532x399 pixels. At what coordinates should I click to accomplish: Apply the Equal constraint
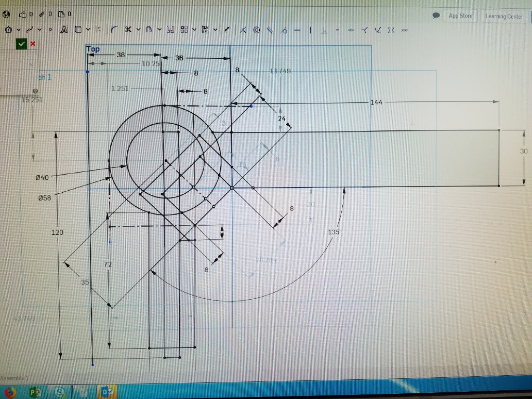[337, 30]
